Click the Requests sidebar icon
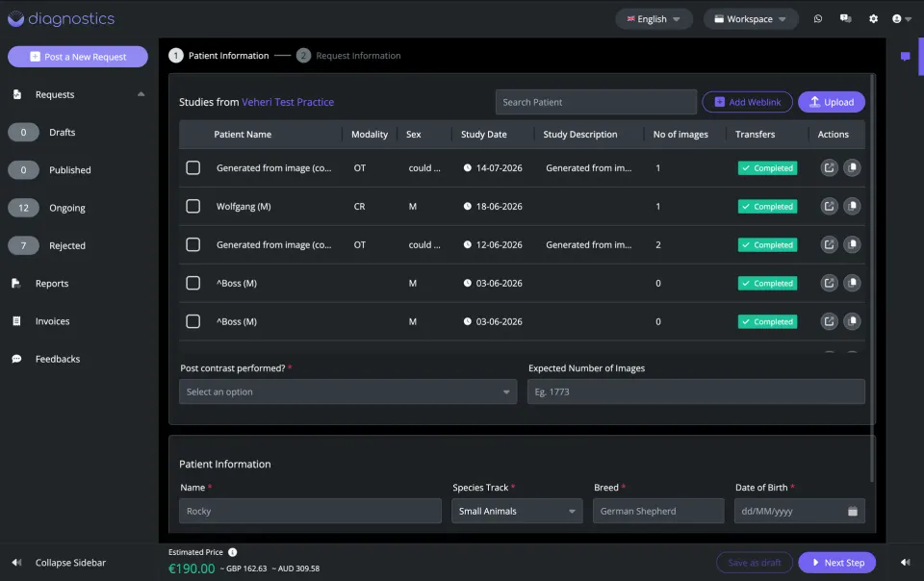This screenshot has height=581, width=924. tap(17, 94)
